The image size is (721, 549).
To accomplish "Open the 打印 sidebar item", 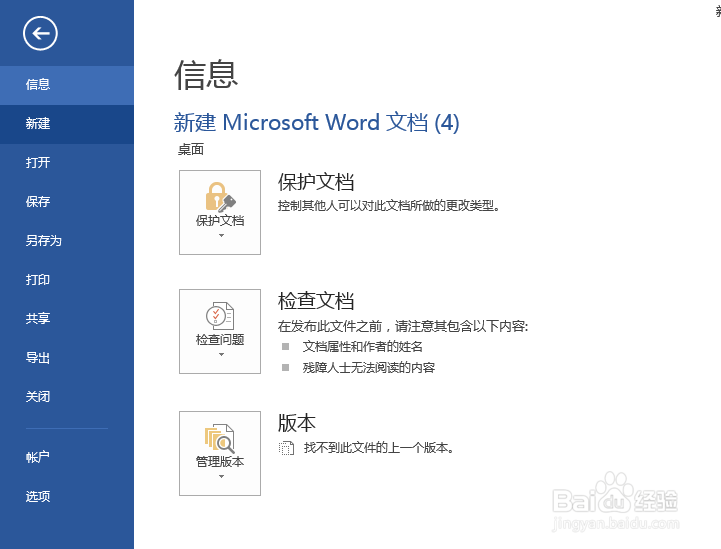I will [67, 280].
